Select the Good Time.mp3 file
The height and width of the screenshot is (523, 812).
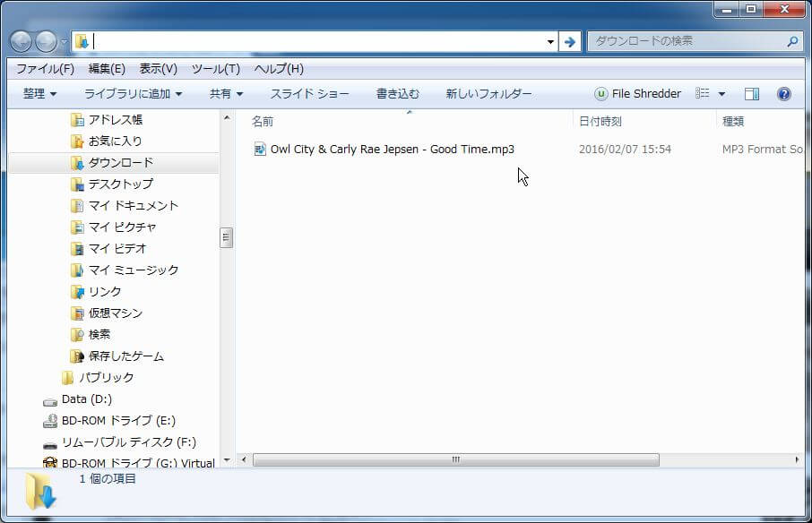click(x=391, y=149)
